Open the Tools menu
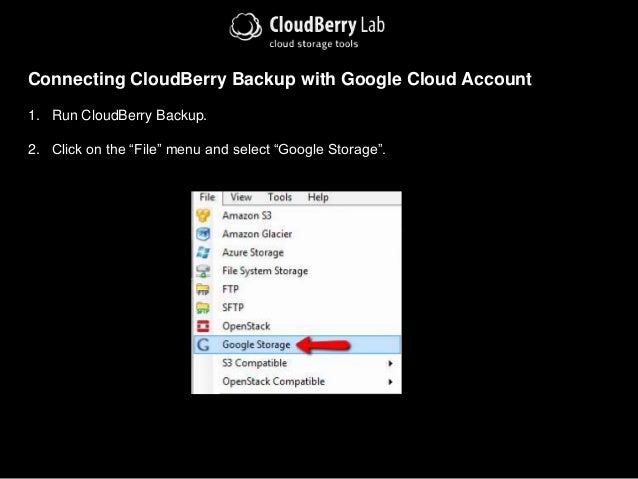638x479 pixels. [280, 197]
